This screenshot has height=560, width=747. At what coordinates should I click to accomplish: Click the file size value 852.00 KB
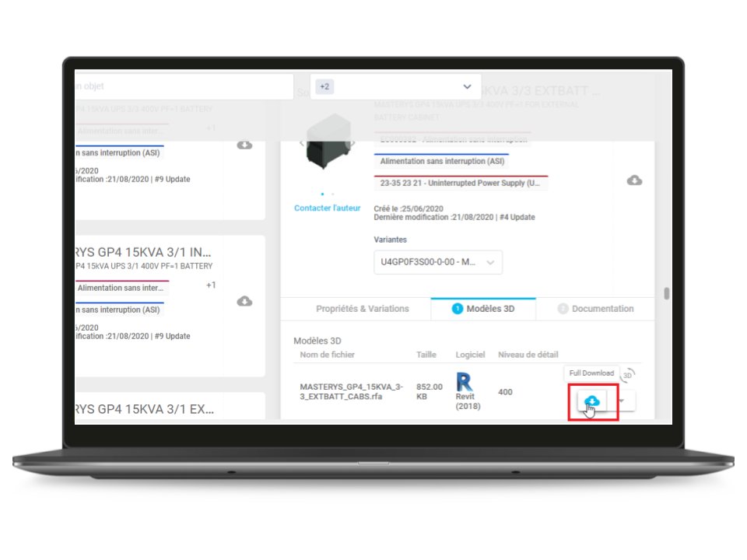(x=430, y=391)
